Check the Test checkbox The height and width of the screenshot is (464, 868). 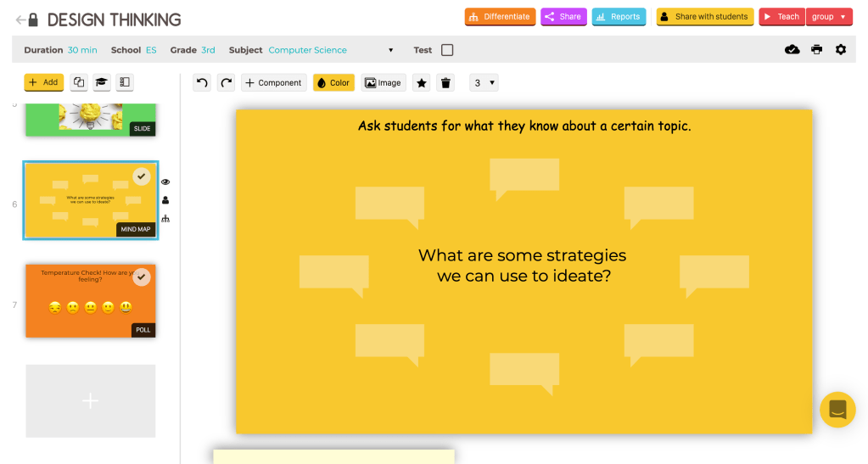(447, 50)
